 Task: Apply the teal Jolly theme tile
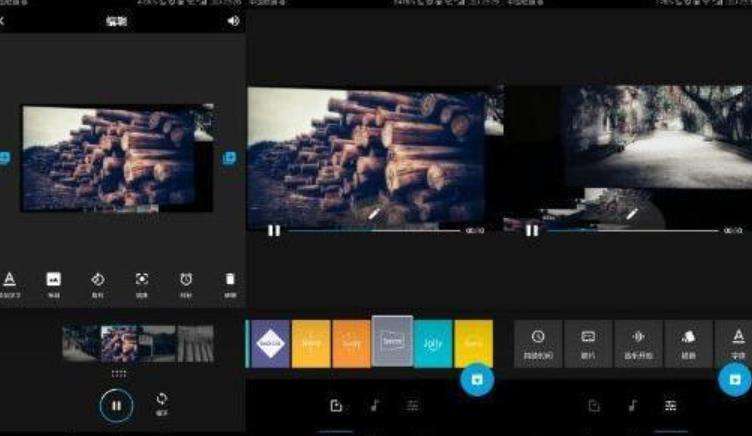click(x=433, y=343)
